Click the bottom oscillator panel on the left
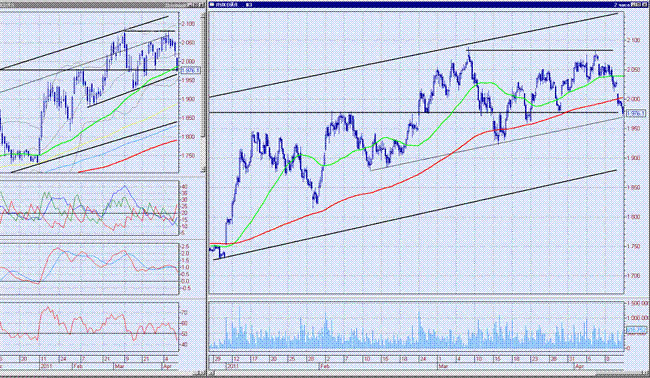The image size is (650, 378). [89, 327]
